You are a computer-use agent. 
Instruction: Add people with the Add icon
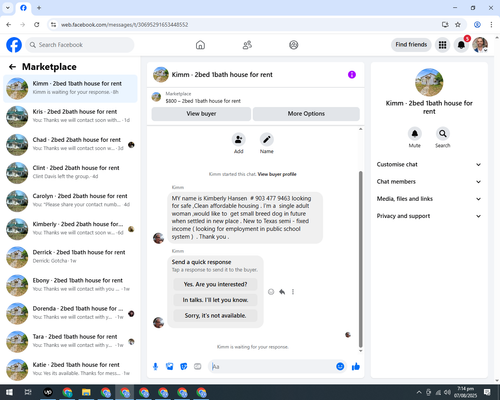click(239, 139)
